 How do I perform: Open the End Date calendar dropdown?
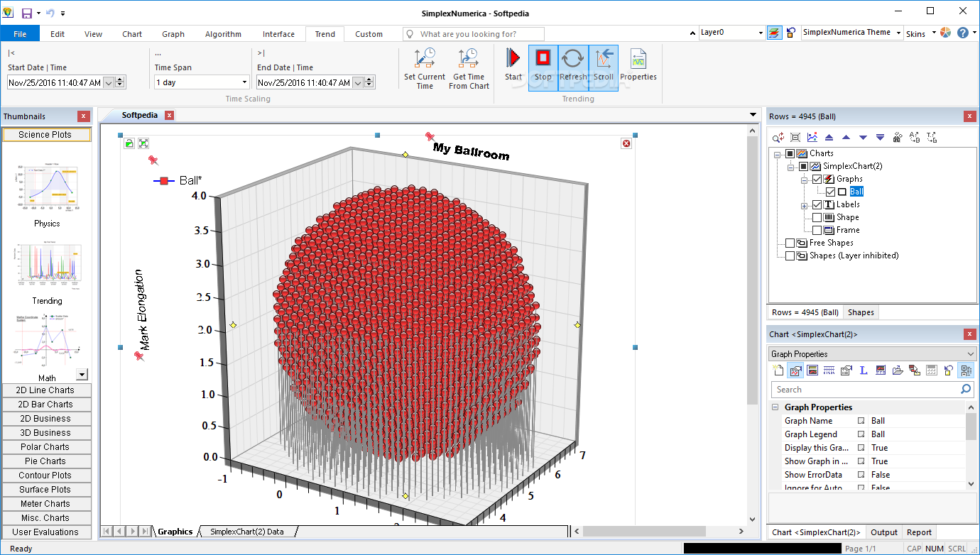point(357,82)
